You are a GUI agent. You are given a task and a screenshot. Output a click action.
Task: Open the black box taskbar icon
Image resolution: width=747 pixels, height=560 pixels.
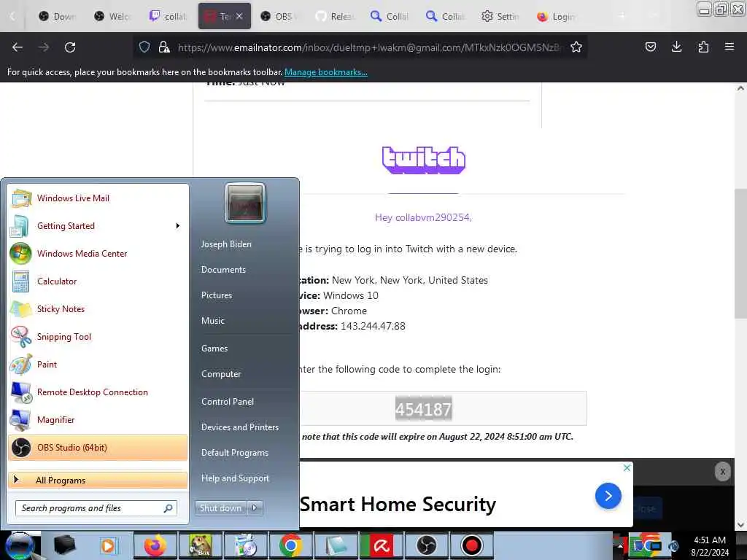coord(64,545)
